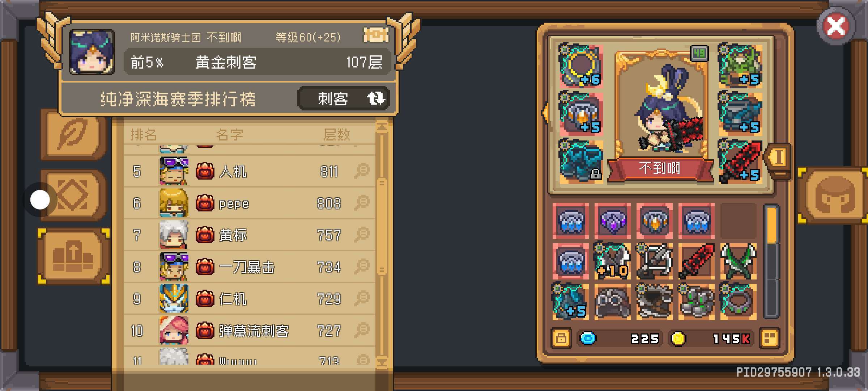Select ranking row for 一刀暴击
The image size is (868, 391).
pyautogui.click(x=250, y=267)
